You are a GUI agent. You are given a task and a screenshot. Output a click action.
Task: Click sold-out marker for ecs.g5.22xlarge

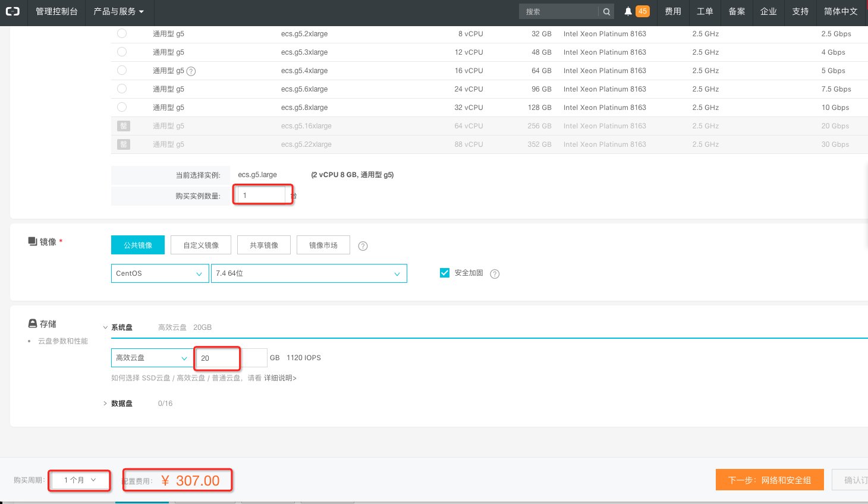pyautogui.click(x=123, y=144)
